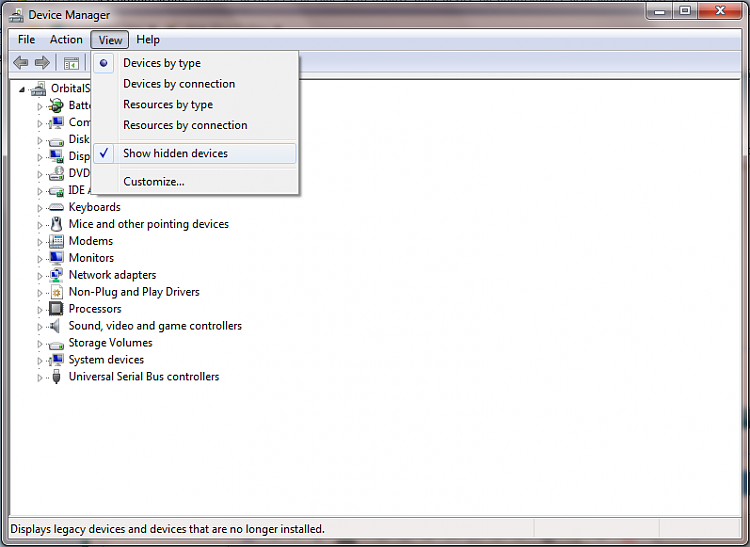Click the Device Manager title bar icon
This screenshot has width=750, height=547.
pyautogui.click(x=16, y=15)
